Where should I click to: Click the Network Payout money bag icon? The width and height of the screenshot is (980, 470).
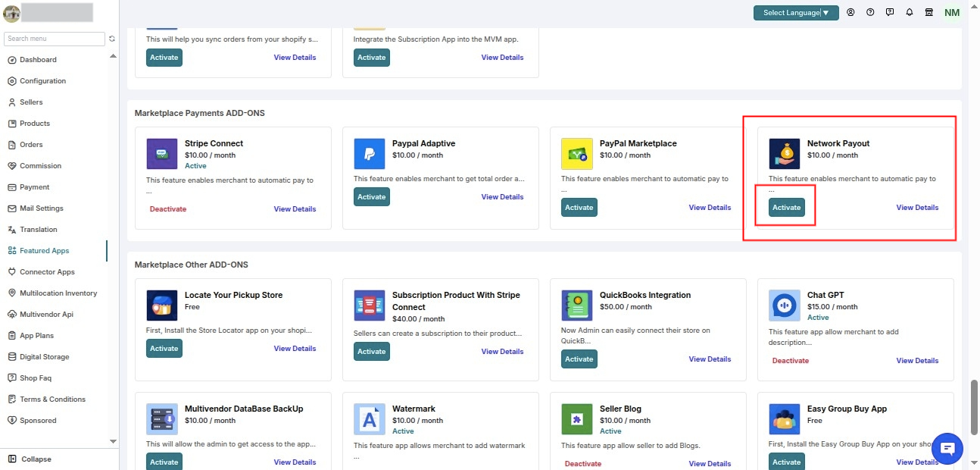(785, 154)
